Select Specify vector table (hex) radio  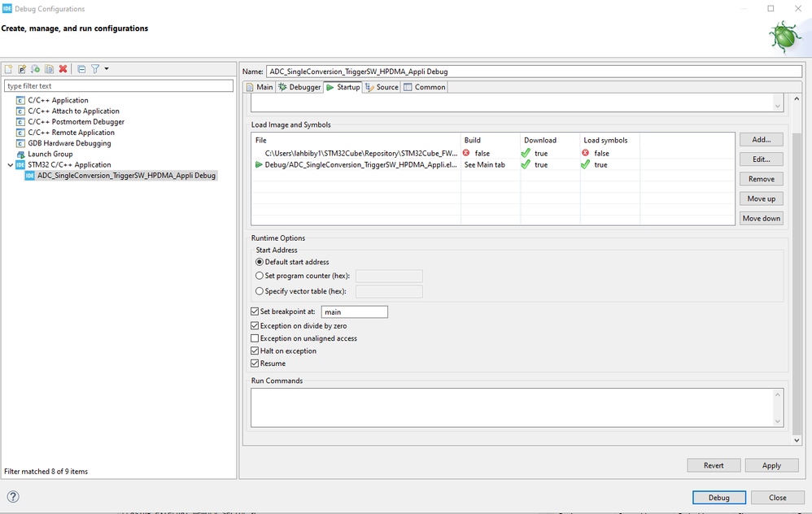click(x=260, y=291)
